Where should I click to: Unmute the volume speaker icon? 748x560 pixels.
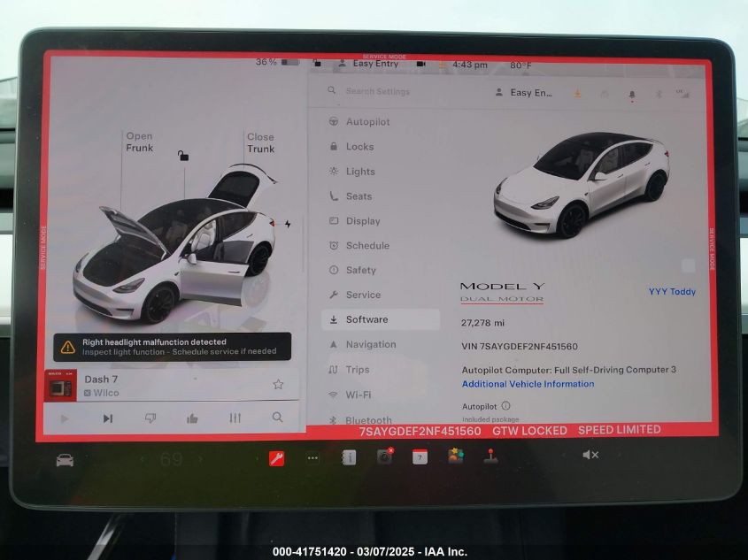(590, 455)
